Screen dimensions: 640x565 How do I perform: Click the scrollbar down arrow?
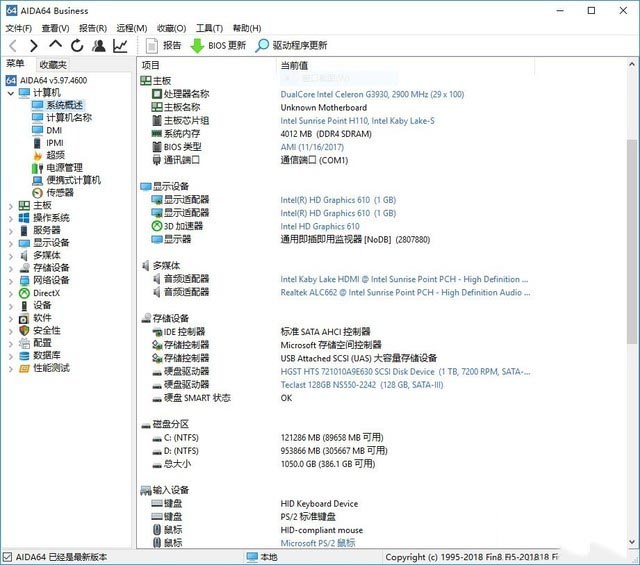pos(632,542)
